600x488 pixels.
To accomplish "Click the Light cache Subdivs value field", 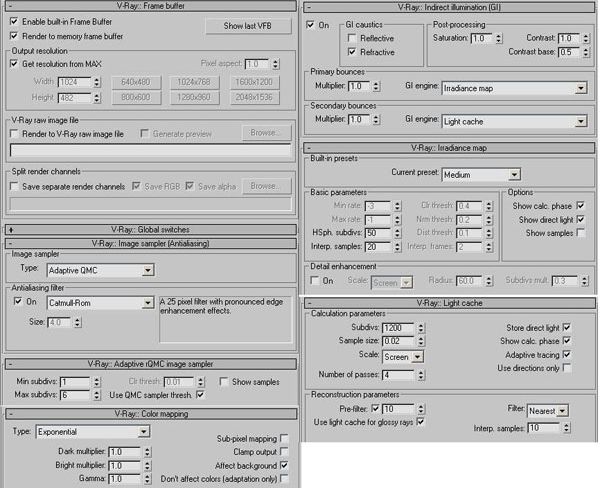I will point(398,328).
